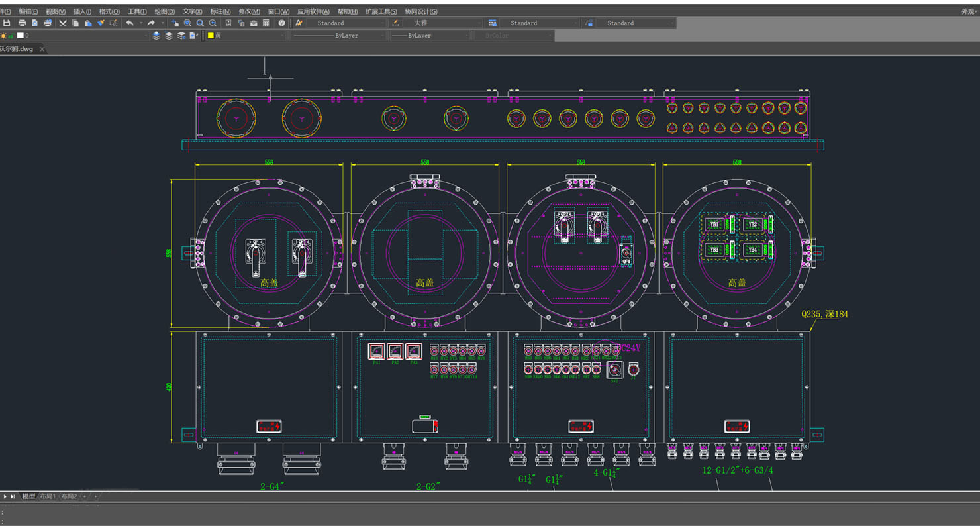Open the calculator/table grid icon
Image resolution: width=980 pixels, height=530 pixels.
click(266, 23)
